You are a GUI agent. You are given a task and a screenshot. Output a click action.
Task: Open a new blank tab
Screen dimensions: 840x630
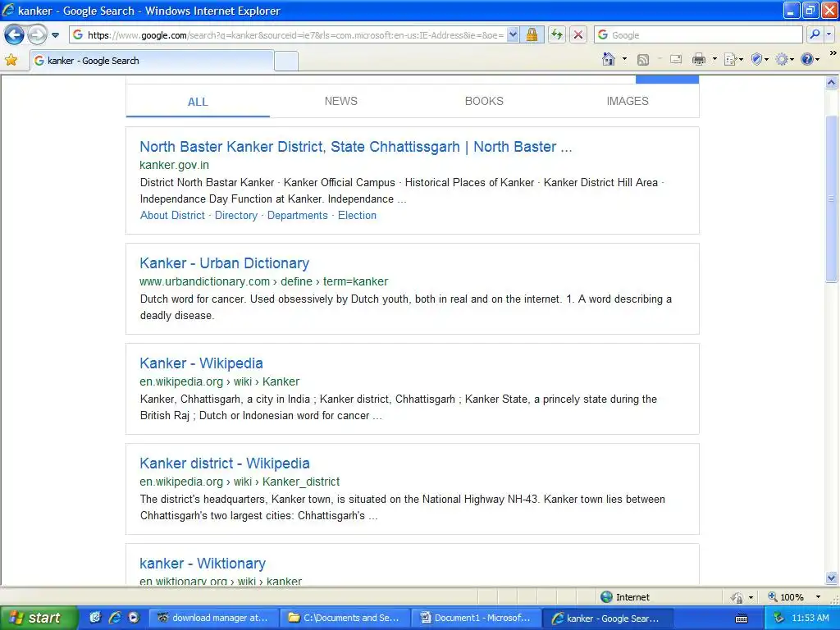[286, 61]
